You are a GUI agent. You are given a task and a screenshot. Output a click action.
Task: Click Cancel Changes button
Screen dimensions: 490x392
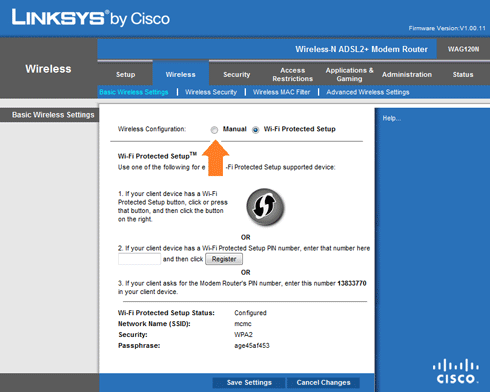coord(323,382)
